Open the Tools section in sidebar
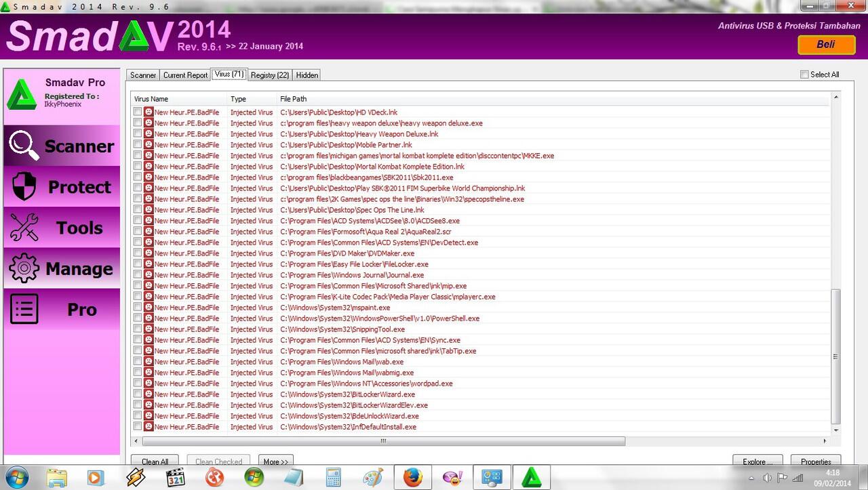This screenshot has height=490, width=868. (62, 228)
